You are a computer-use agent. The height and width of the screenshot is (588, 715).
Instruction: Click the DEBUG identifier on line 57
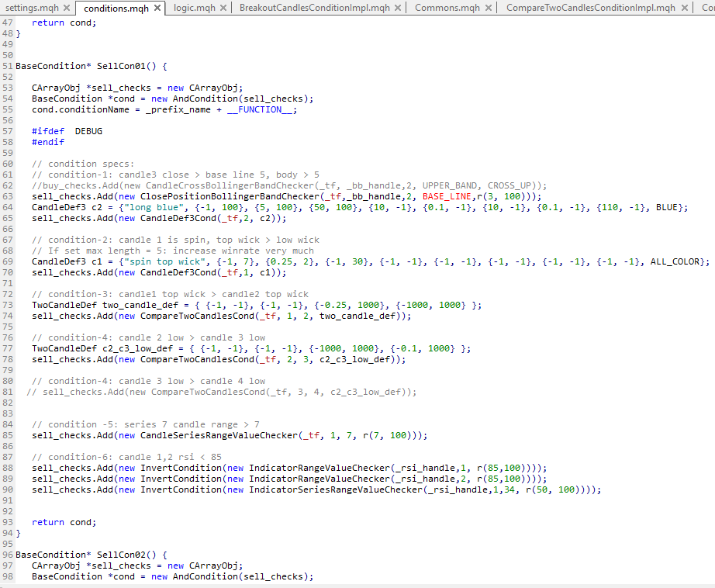pos(88,131)
